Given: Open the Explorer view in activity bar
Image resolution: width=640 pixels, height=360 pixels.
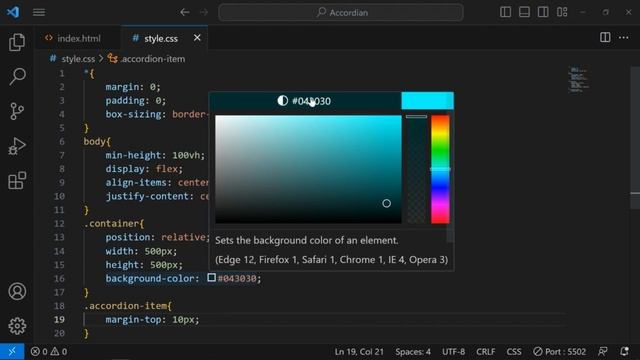Looking at the screenshot, I should (17, 42).
